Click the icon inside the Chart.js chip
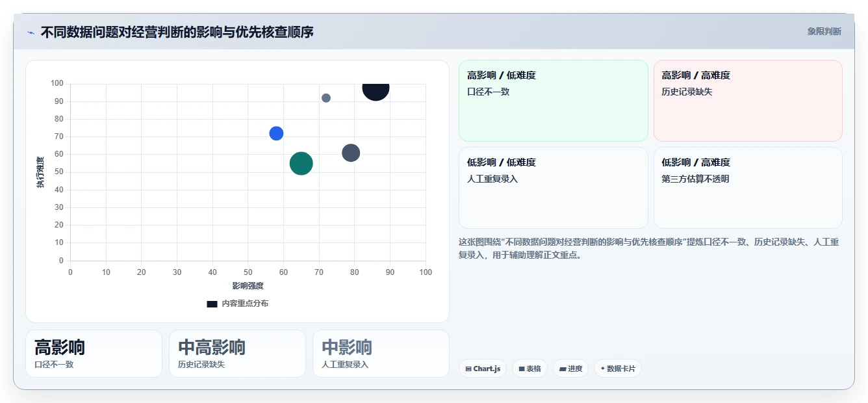 tap(468, 369)
